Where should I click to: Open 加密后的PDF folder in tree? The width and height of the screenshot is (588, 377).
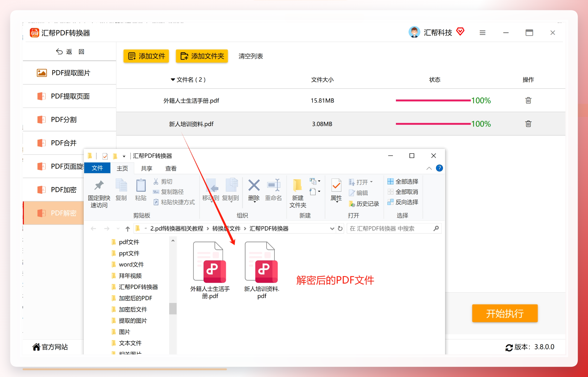[x=135, y=298]
